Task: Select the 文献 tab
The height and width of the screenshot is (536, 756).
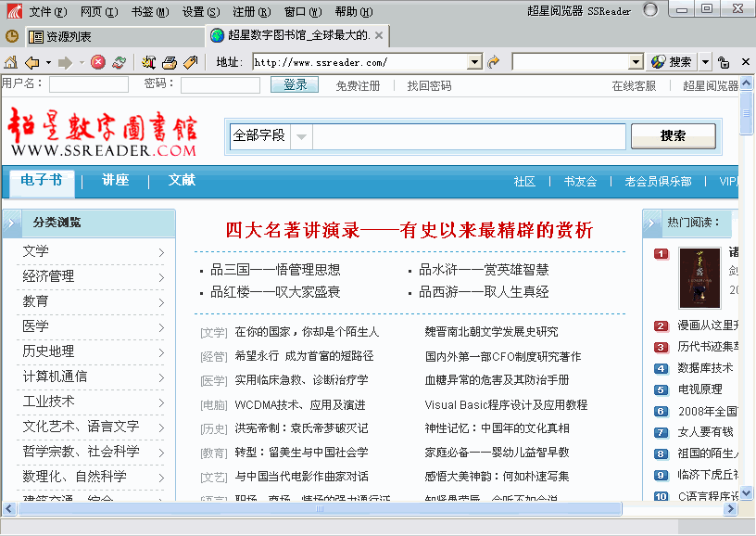Action: [x=182, y=181]
